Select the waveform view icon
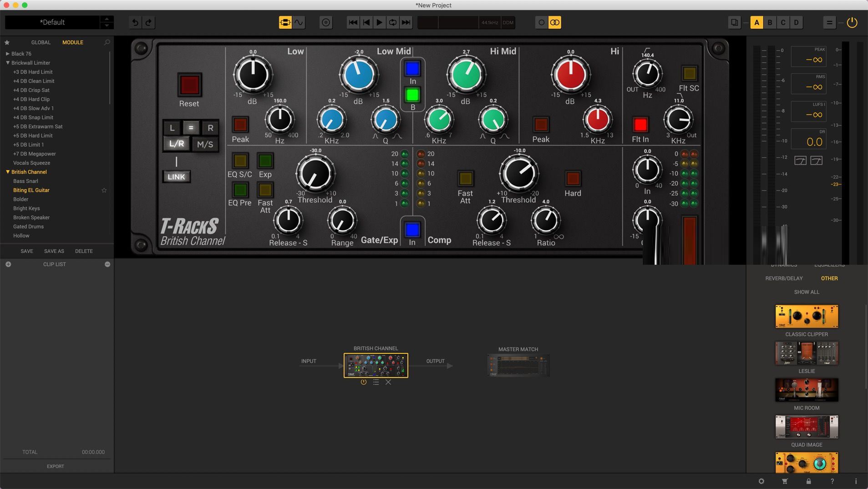 point(299,22)
